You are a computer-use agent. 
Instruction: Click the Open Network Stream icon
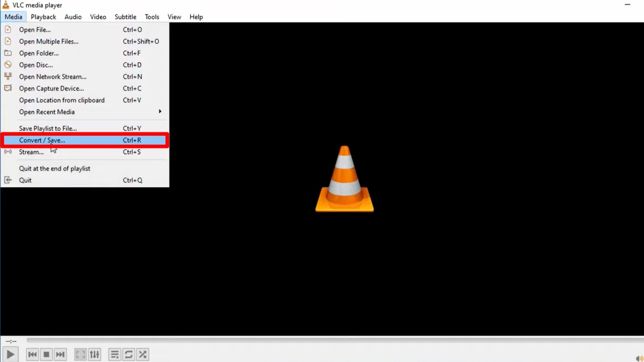click(8, 77)
